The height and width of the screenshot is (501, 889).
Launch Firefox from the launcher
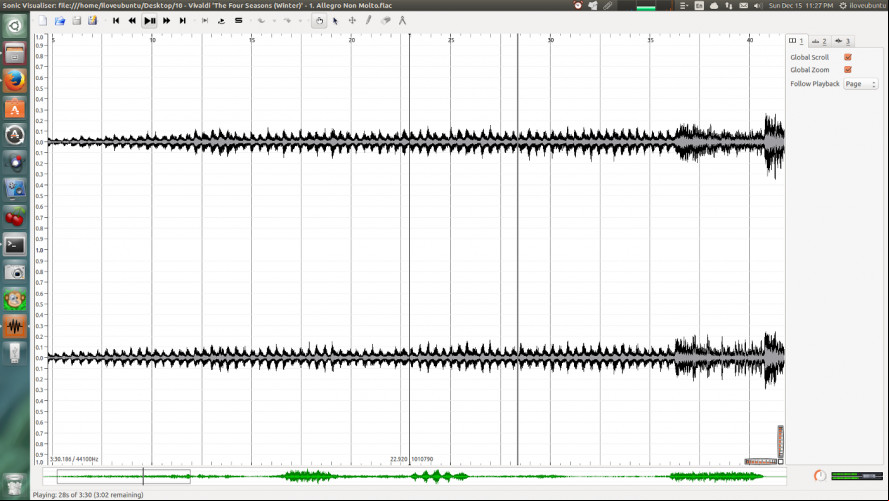coord(15,81)
